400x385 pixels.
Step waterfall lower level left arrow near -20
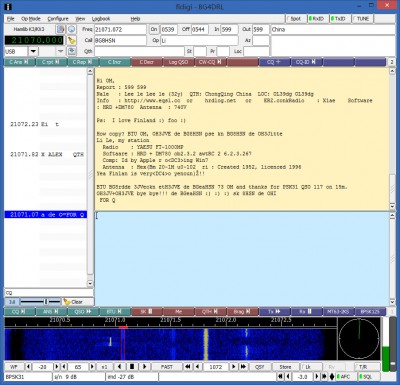pyautogui.click(x=28, y=367)
